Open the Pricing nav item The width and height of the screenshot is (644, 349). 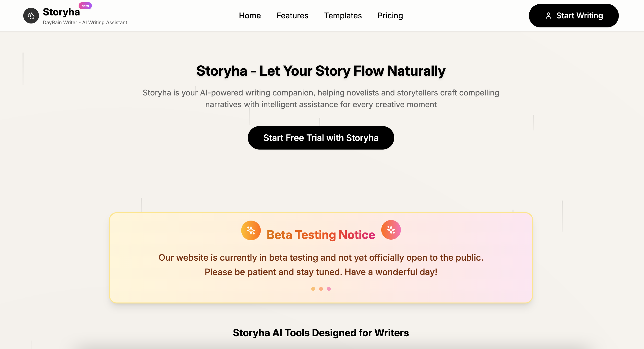390,16
